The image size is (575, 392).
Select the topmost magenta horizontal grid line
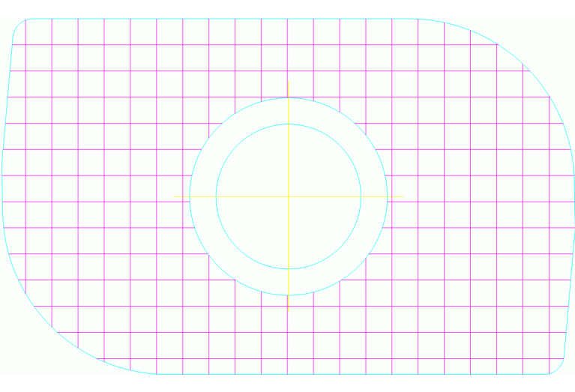point(225,44)
